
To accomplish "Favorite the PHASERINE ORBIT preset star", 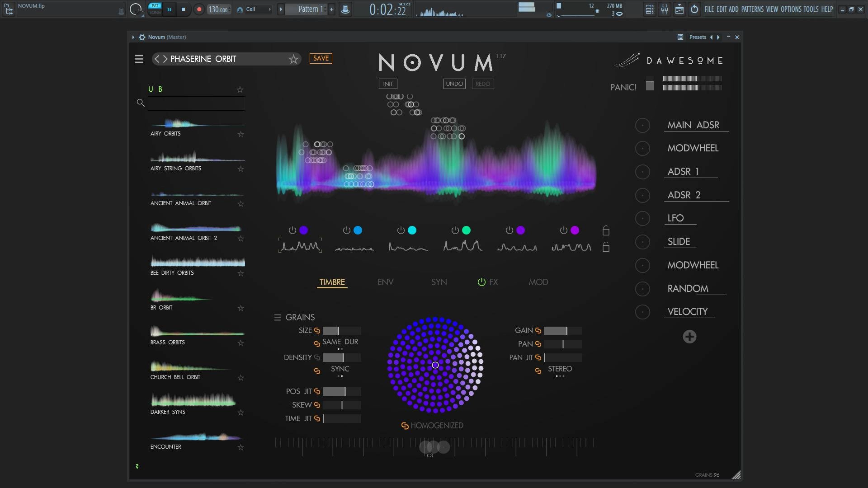I will pyautogui.click(x=293, y=59).
